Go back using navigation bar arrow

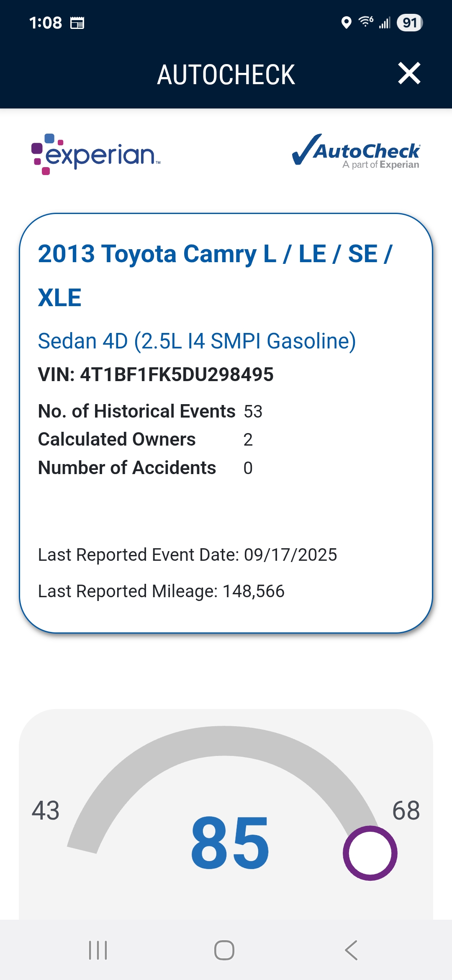(351, 950)
